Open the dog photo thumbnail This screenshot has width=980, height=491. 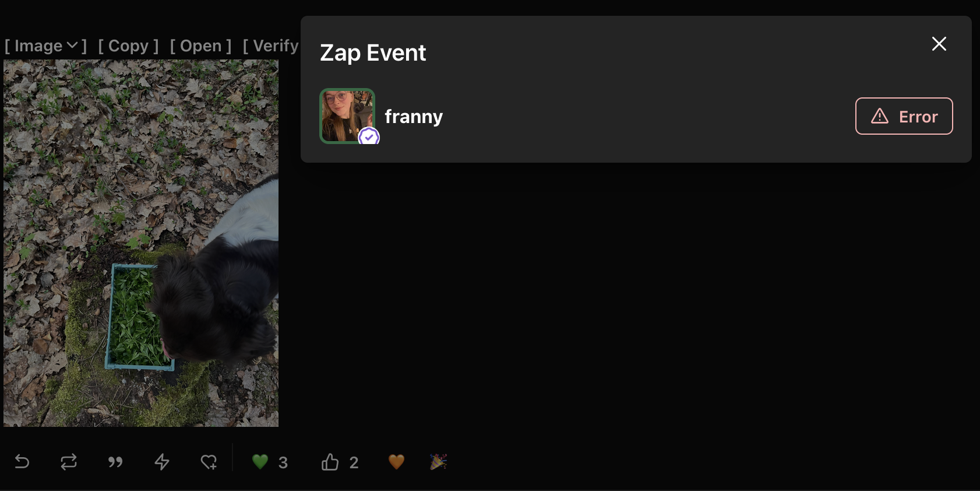[141, 243]
